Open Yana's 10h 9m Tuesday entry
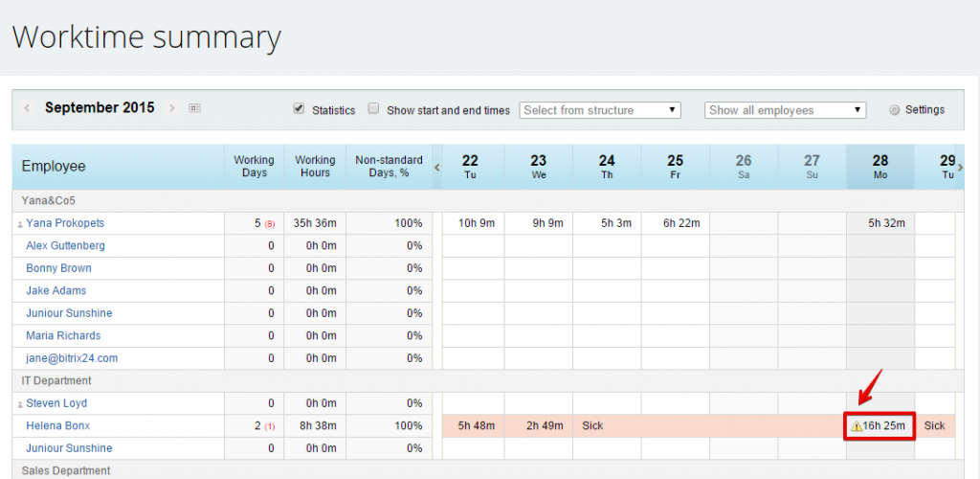 (x=477, y=223)
